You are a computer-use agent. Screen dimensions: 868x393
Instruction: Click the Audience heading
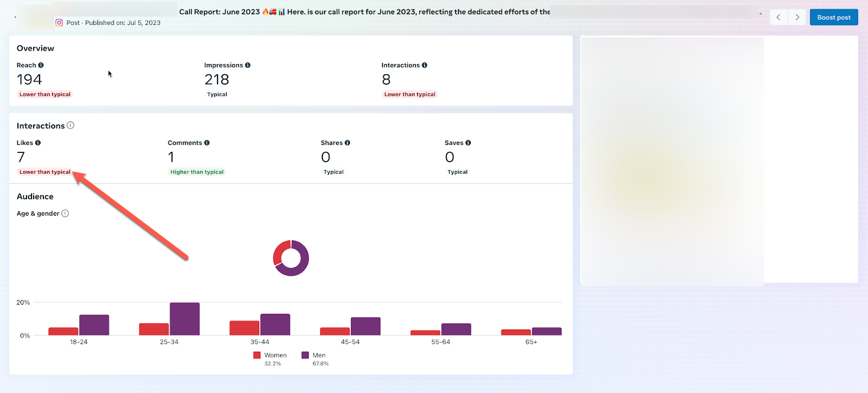click(35, 196)
